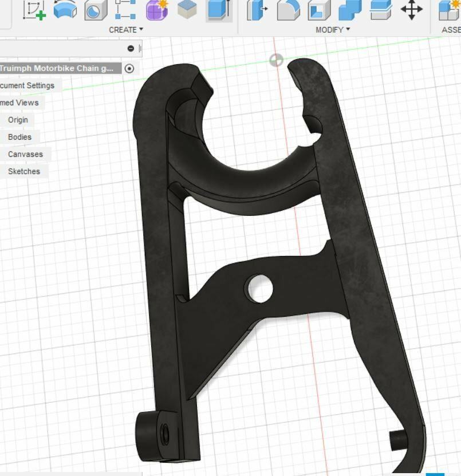This screenshot has width=461, height=476.
Task: Open Named Views
Action: 20,103
